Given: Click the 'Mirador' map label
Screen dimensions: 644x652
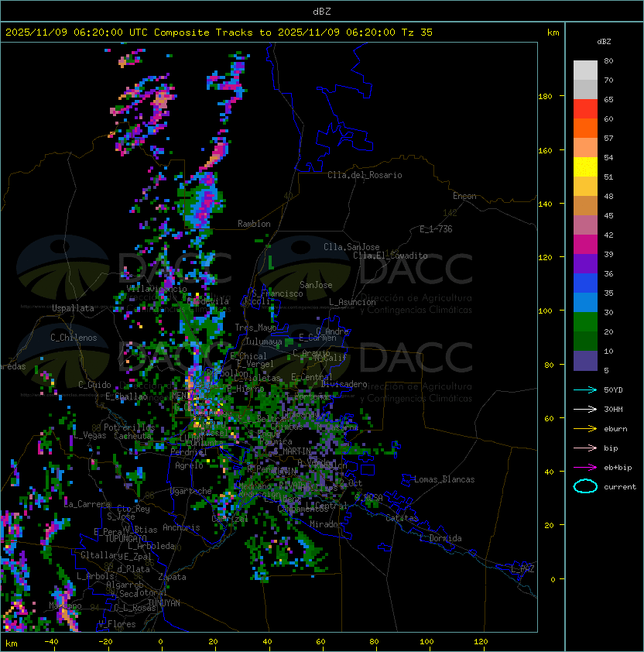Looking at the screenshot, I should click(327, 524).
